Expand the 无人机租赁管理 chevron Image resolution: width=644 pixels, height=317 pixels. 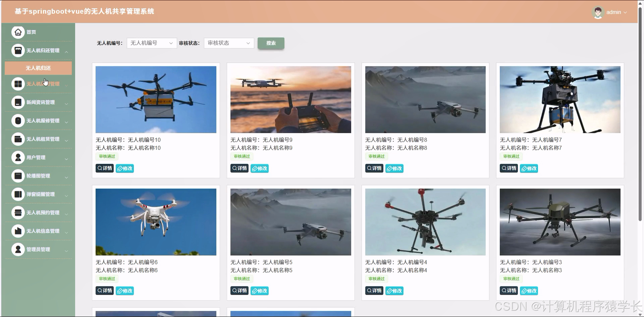(x=66, y=140)
